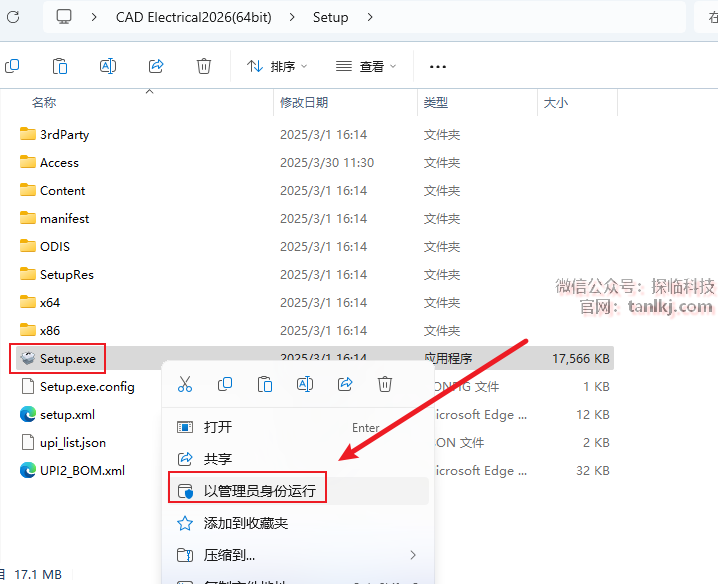Click the Copy icon in context menu
The height and width of the screenshot is (584, 718).
pos(225,384)
